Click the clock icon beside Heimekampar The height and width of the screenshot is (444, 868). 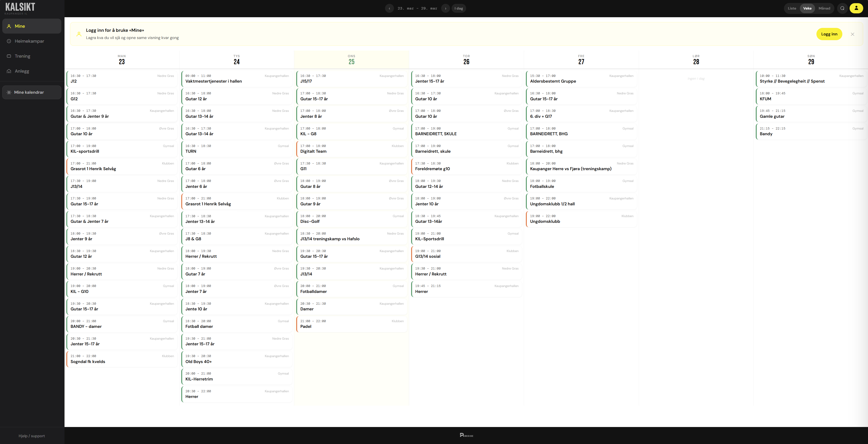coord(9,41)
